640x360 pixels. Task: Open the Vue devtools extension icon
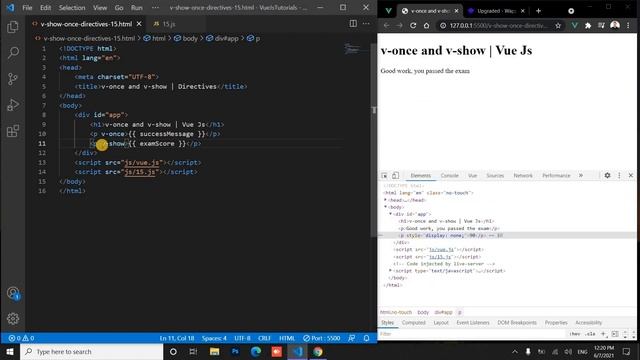point(575,26)
